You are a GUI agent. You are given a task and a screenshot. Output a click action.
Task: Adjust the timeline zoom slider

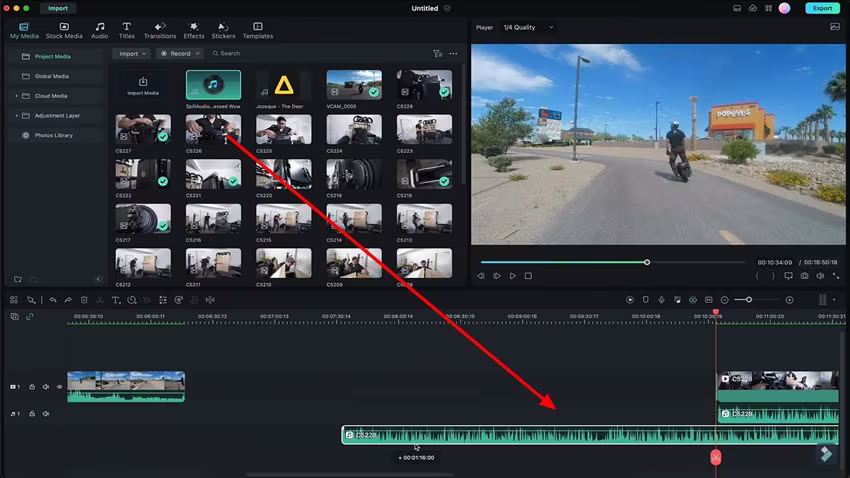click(x=749, y=300)
